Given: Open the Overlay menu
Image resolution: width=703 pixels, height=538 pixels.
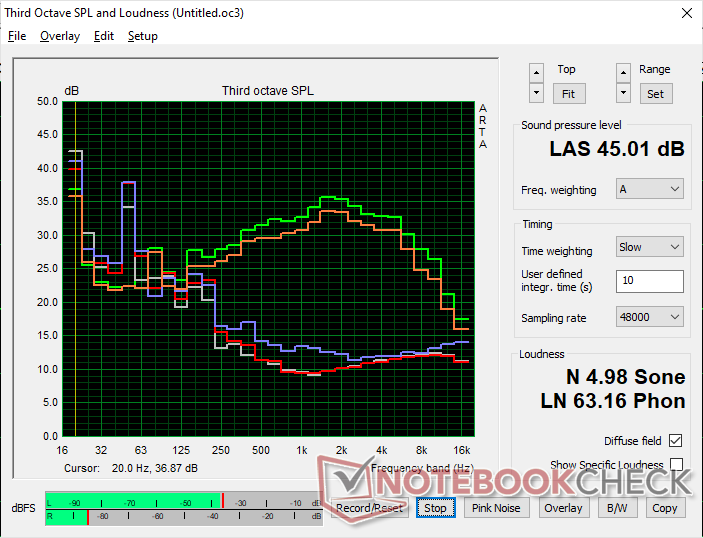Looking at the screenshot, I should (x=60, y=36).
